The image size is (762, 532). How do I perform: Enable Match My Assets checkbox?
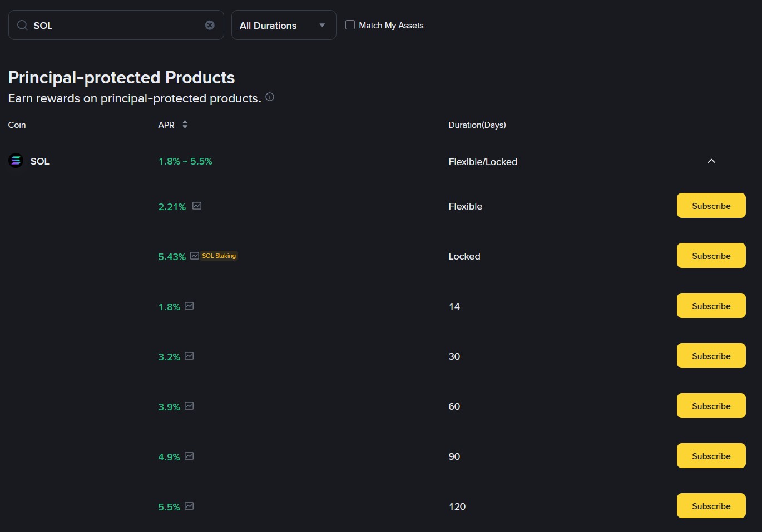(x=350, y=25)
